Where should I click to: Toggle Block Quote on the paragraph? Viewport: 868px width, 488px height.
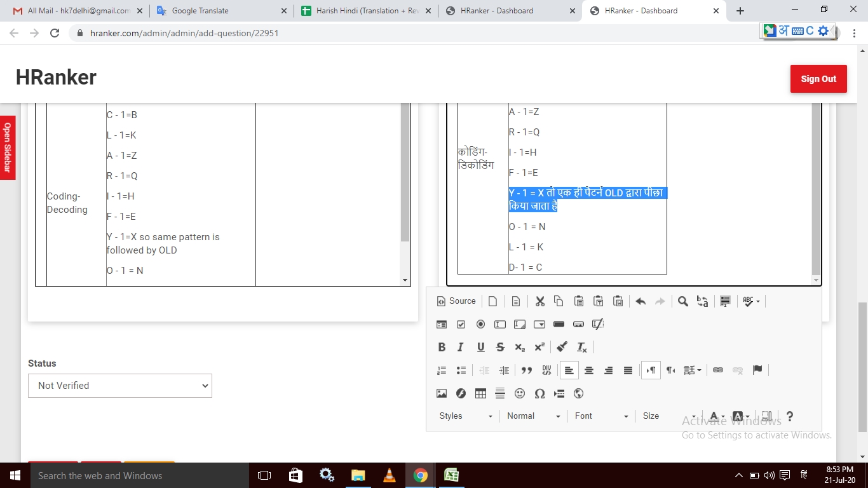[x=527, y=370]
